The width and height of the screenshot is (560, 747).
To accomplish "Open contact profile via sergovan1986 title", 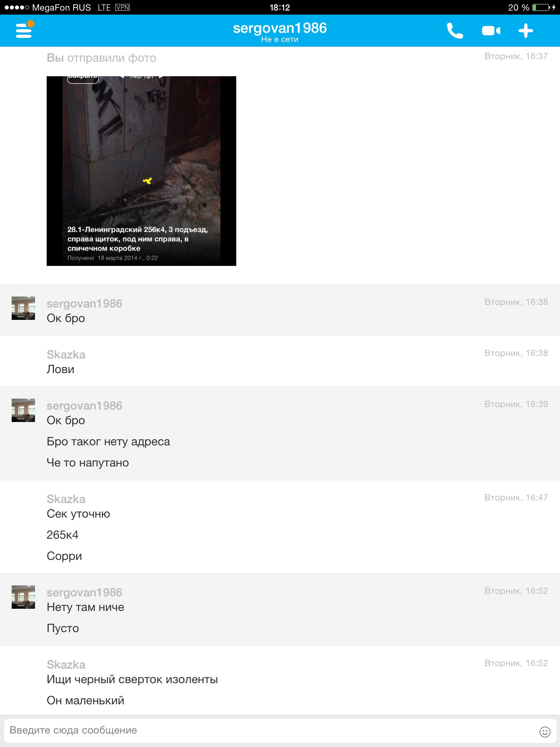I will (280, 28).
